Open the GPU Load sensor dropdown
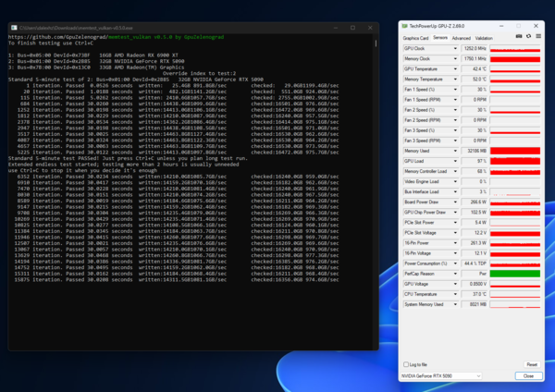 (x=455, y=161)
